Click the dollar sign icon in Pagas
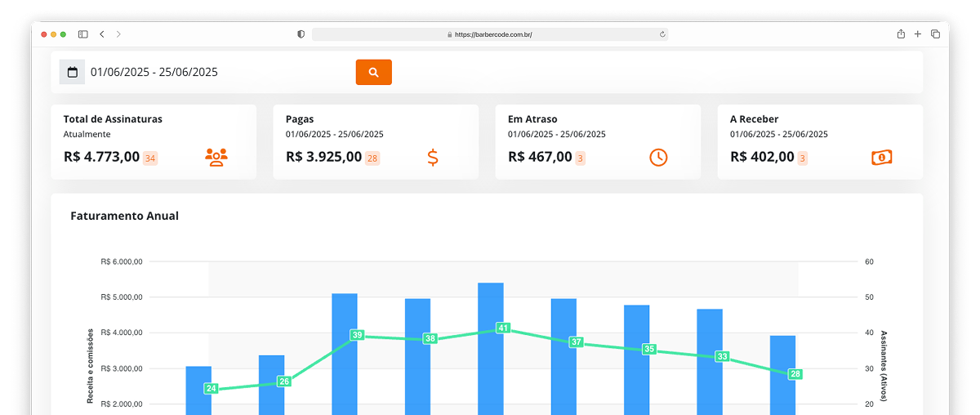The image size is (980, 415). 433,157
